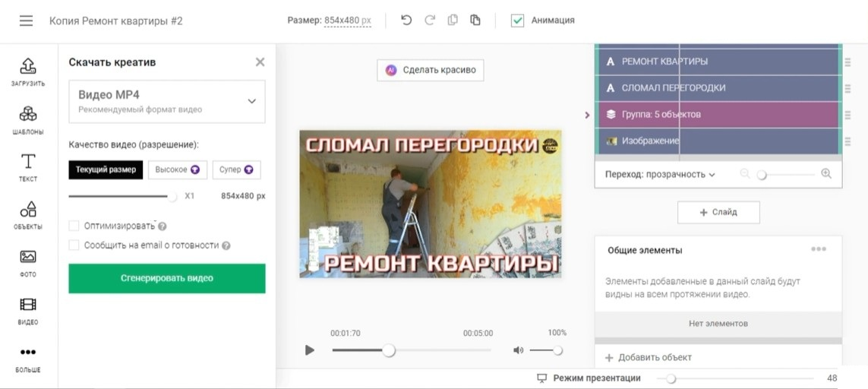Viewport: 868px width, 389px height.
Task: Click the Сделать красиво AI button
Action: point(430,71)
